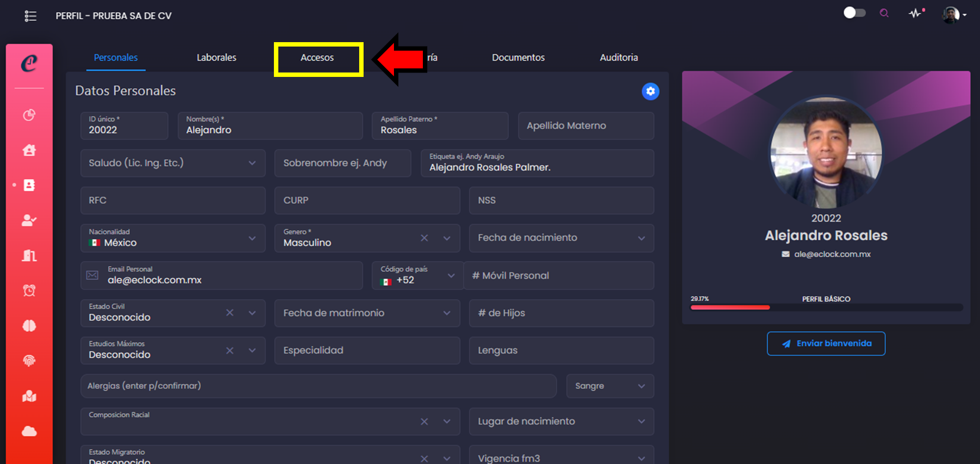The width and height of the screenshot is (980, 464).
Task: Focus the Alergias field
Action: click(318, 386)
